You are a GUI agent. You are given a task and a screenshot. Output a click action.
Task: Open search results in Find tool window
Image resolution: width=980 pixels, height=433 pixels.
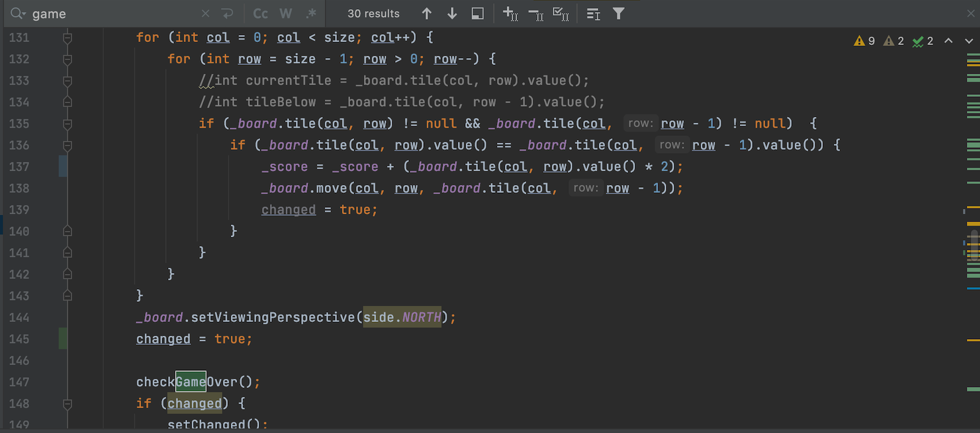[593, 14]
